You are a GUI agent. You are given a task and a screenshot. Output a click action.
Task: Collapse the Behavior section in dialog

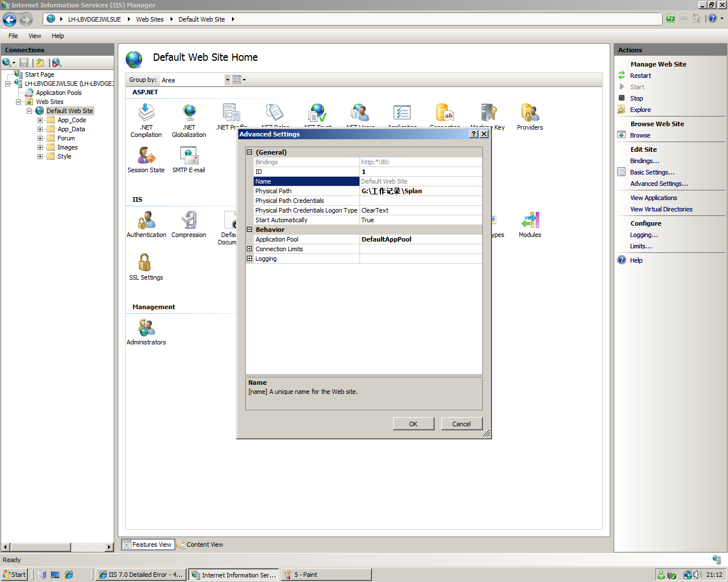(x=249, y=230)
